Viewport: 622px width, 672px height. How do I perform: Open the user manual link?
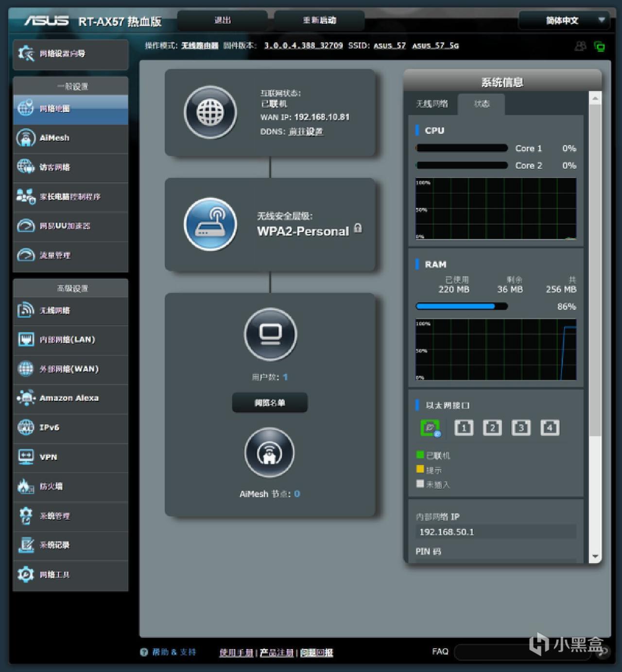236,653
